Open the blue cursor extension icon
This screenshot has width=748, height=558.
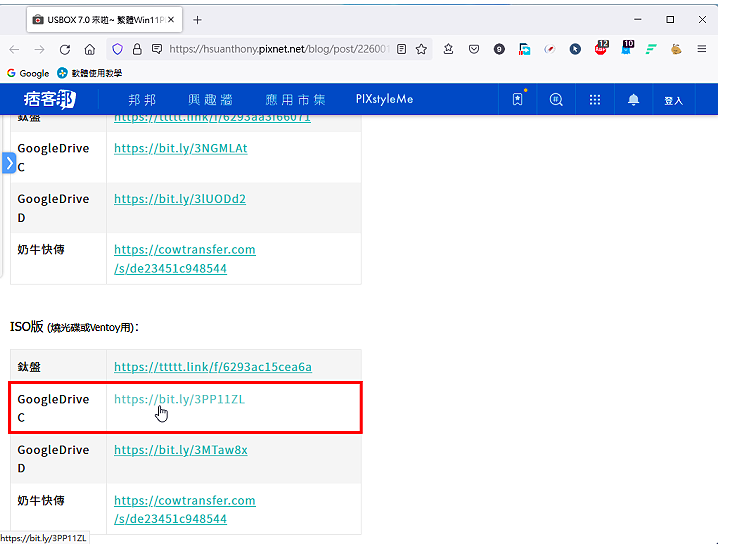(x=575, y=49)
